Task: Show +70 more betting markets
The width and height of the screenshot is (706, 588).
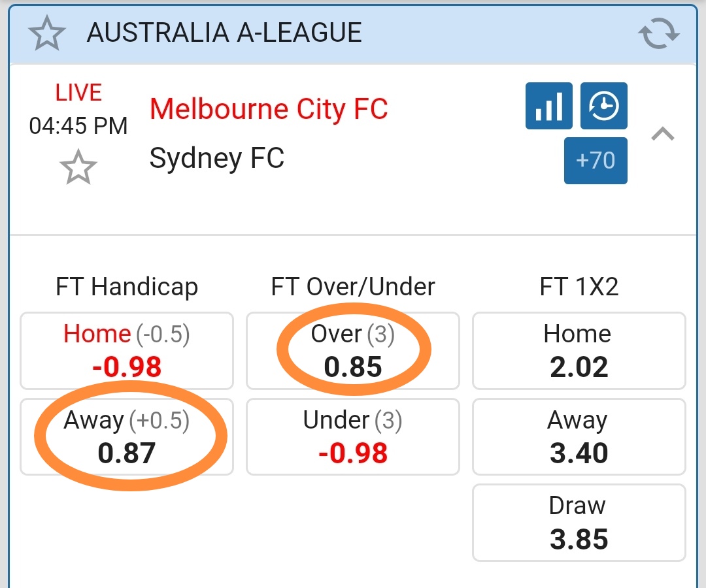Action: point(596,160)
